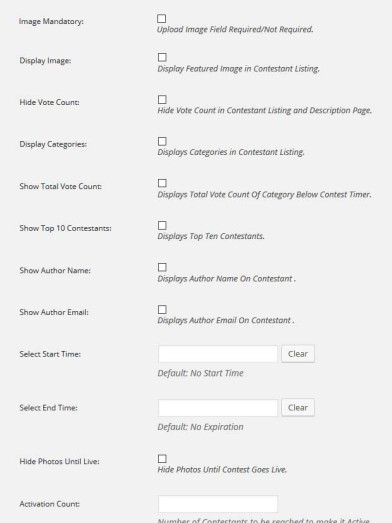Screen dimensions: 392x523
Task: Focus the Activation Count input box
Action: click(218, 504)
